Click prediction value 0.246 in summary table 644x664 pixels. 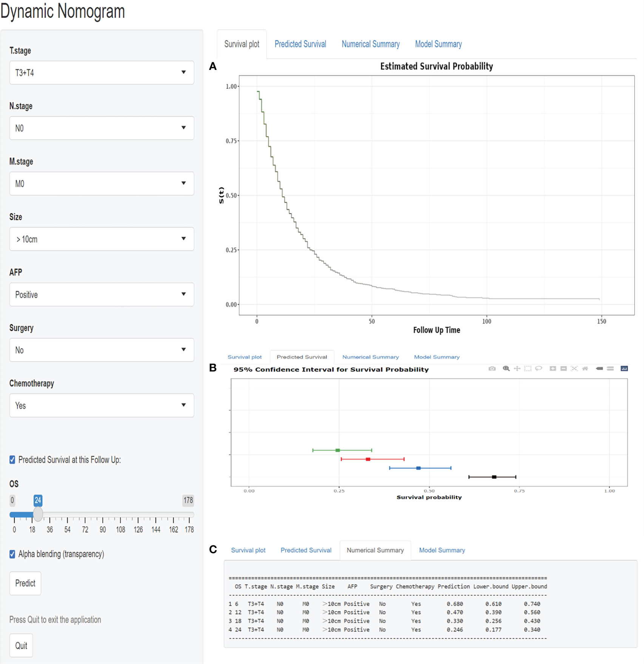click(x=455, y=630)
